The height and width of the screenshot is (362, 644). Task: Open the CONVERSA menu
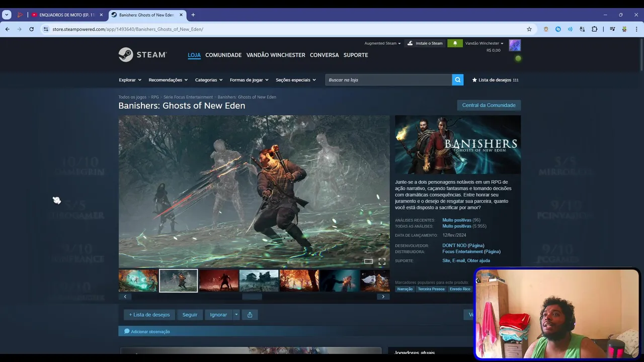pyautogui.click(x=325, y=55)
